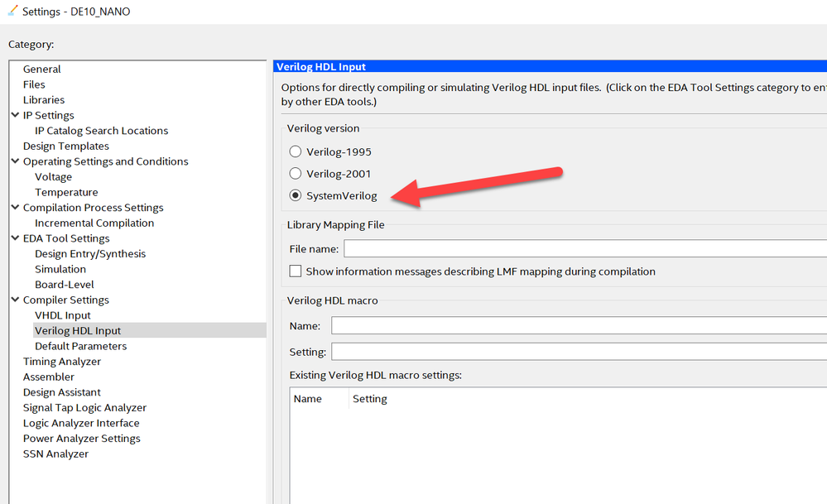Click the Settings window pencil icon
The image size is (827, 504).
tap(12, 11)
